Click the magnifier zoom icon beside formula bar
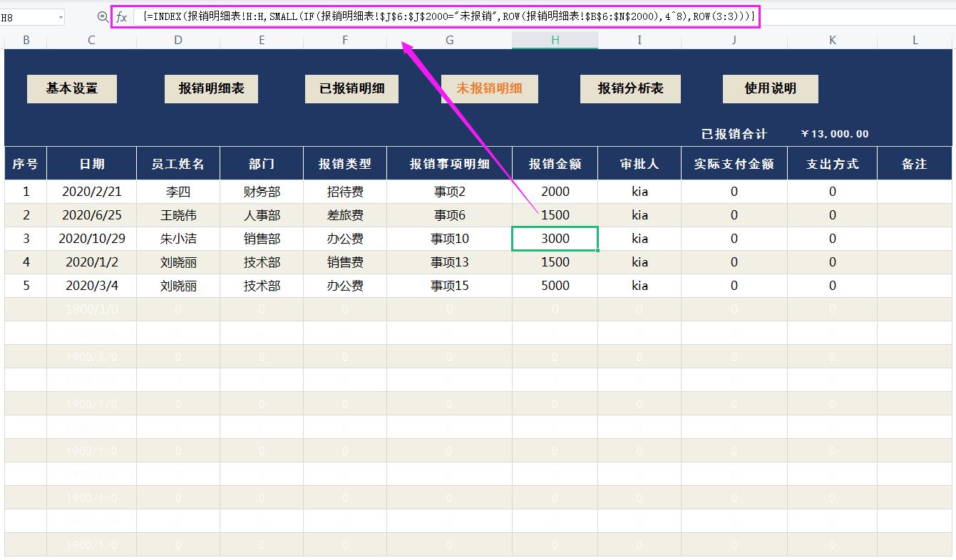Image resolution: width=956 pixels, height=560 pixels. [x=103, y=17]
